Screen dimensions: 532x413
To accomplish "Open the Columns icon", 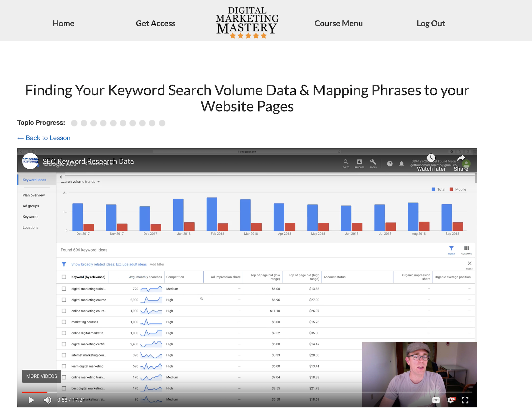I will coord(467,250).
